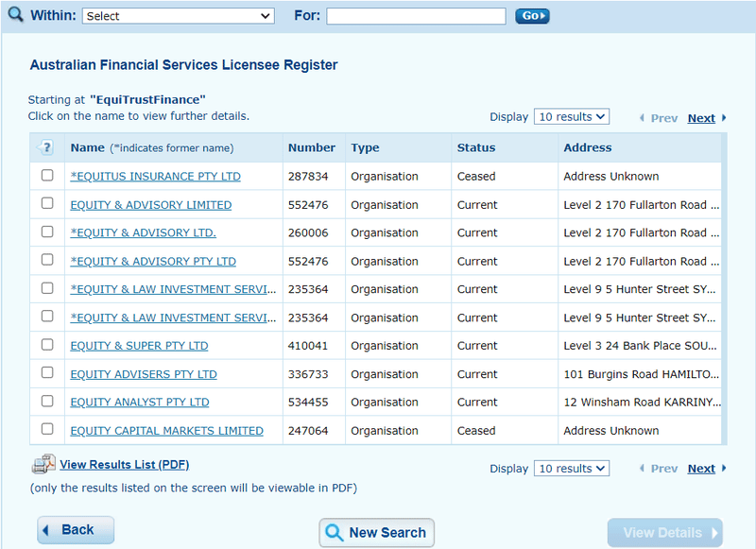Click Ceased status of EQUITY CAPITAL MARKETS
The image size is (756, 549).
(x=476, y=431)
